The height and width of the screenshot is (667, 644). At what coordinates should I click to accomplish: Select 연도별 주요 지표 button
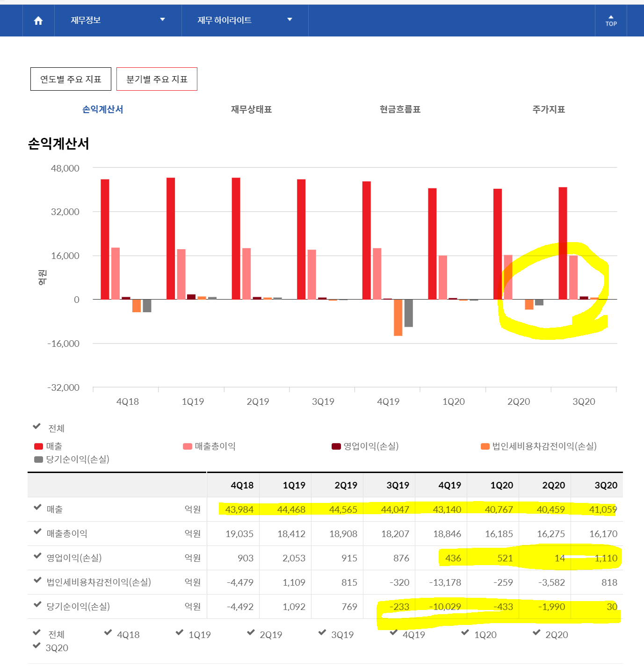[71, 79]
